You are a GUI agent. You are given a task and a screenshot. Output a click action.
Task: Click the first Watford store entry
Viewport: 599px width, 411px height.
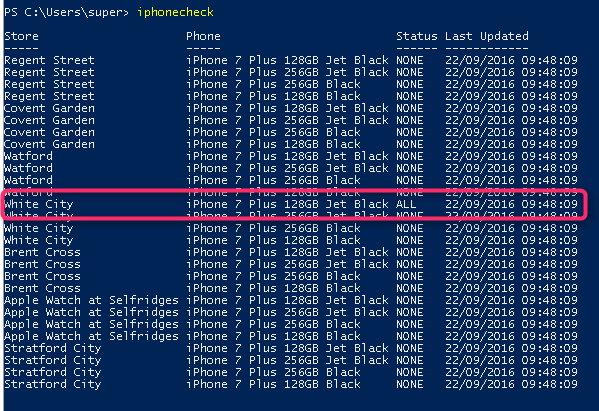[x=28, y=156]
